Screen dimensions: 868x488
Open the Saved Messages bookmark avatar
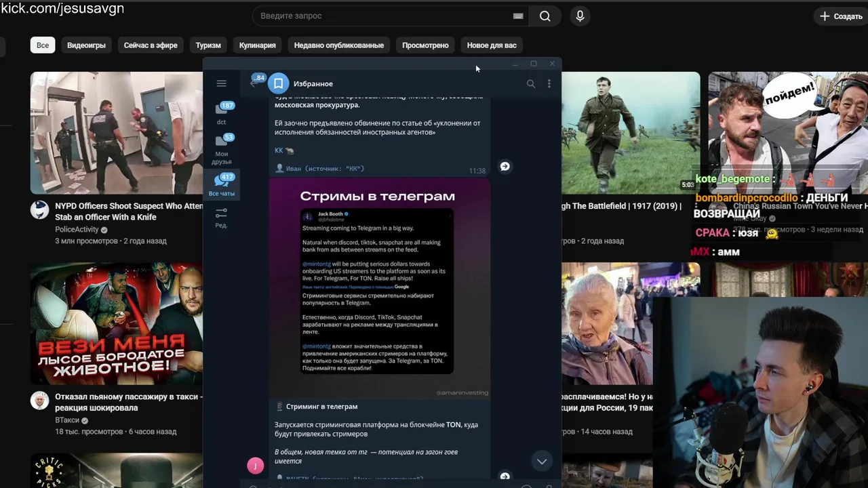tap(278, 83)
